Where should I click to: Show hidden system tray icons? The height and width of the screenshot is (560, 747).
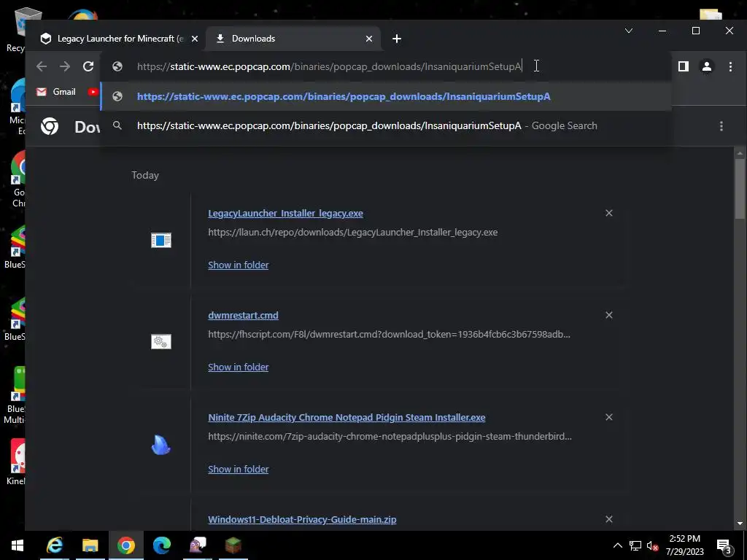click(x=617, y=545)
